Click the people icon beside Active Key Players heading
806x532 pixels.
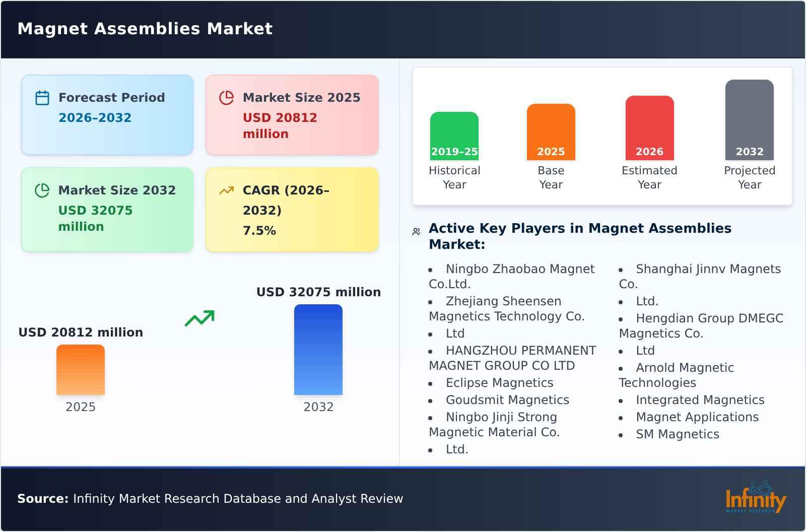415,230
